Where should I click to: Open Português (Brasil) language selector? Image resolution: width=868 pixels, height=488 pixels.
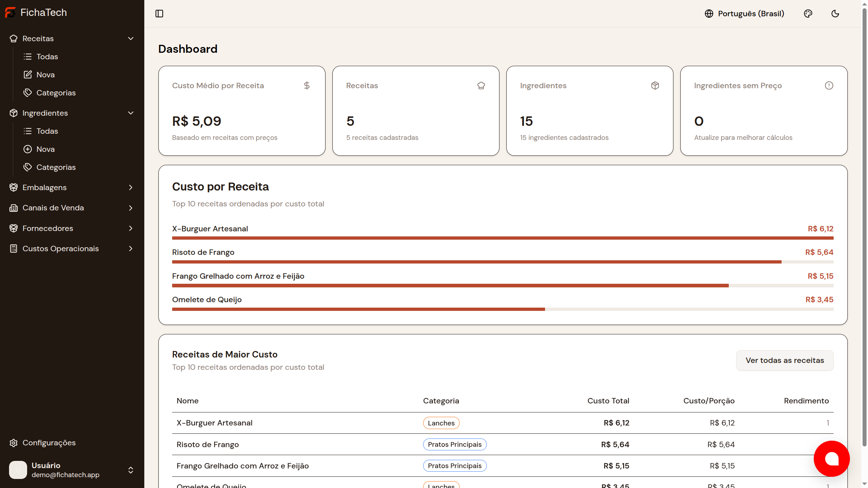tap(744, 14)
